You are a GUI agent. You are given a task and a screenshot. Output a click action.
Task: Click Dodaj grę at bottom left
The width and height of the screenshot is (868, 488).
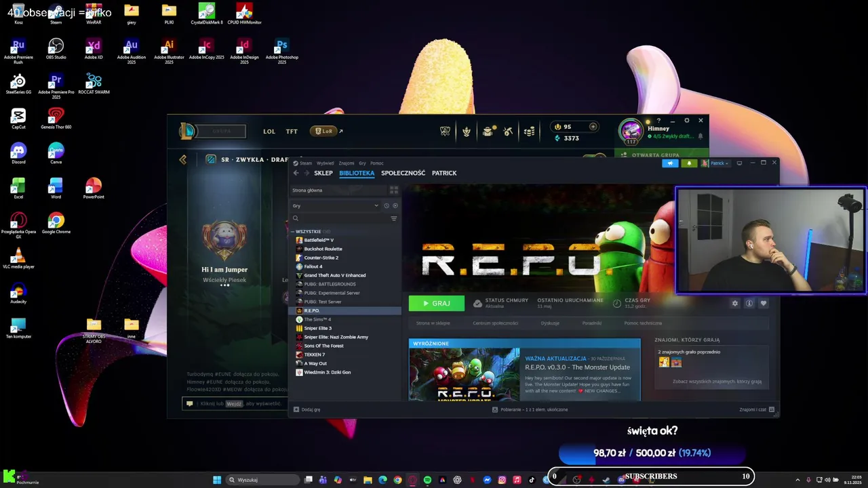coord(307,409)
